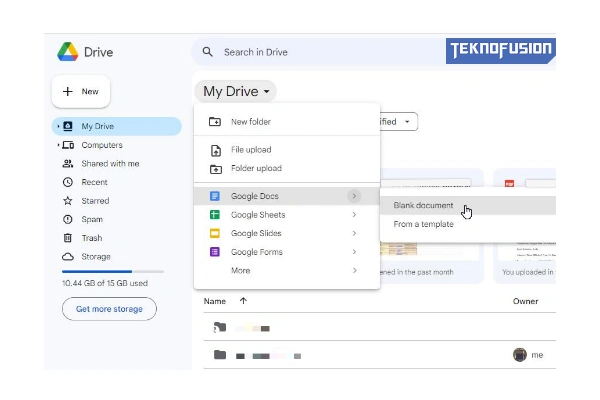Screen dimensions: 600x400
Task: Click the Starred star icon
Action: (x=68, y=201)
